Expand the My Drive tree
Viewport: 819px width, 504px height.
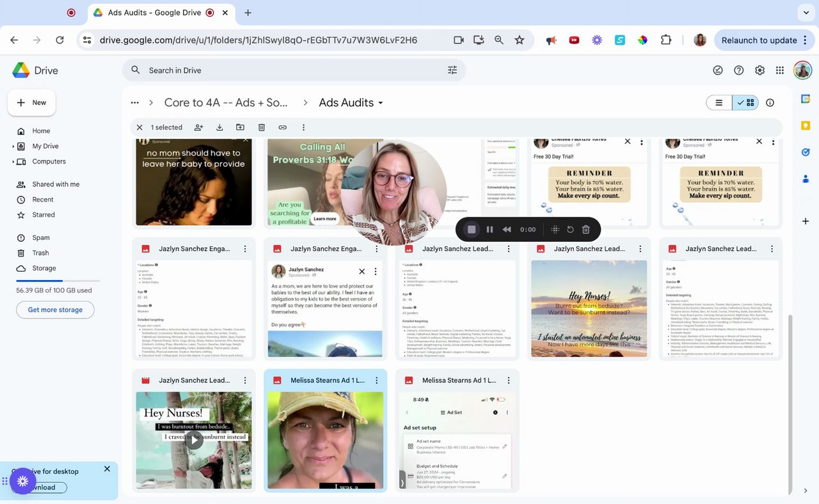[x=13, y=146]
